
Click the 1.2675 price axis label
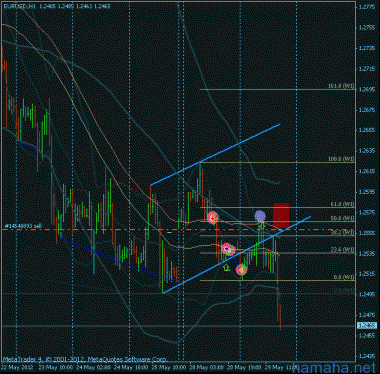pyautogui.click(x=366, y=110)
